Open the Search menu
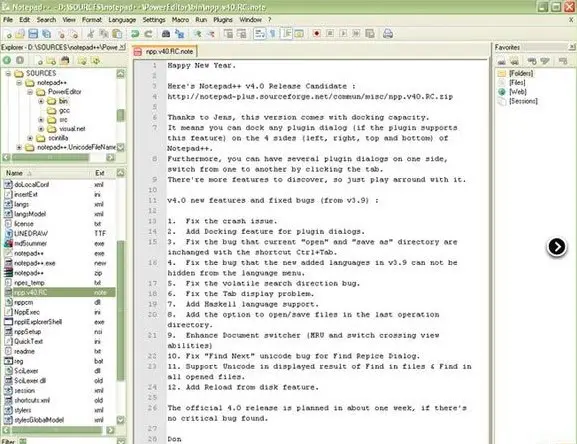Viewport: 577px width, 444px height. (x=46, y=19)
